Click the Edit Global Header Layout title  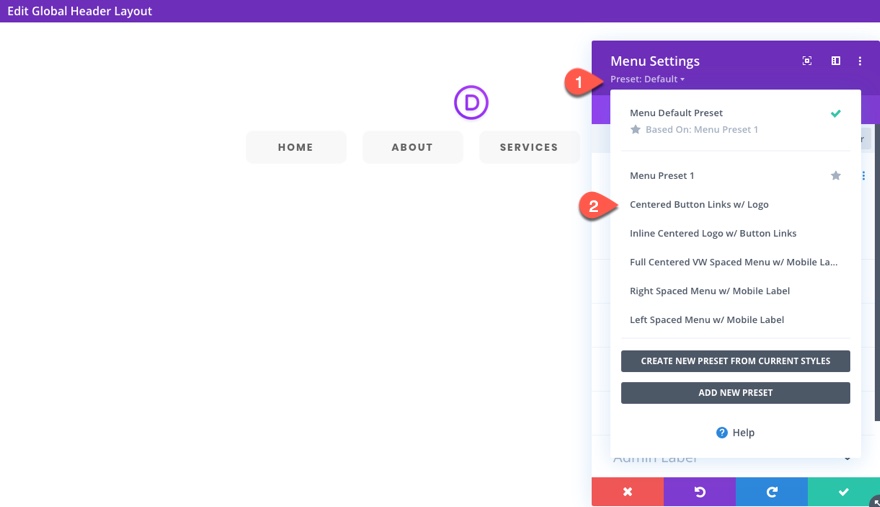point(79,11)
